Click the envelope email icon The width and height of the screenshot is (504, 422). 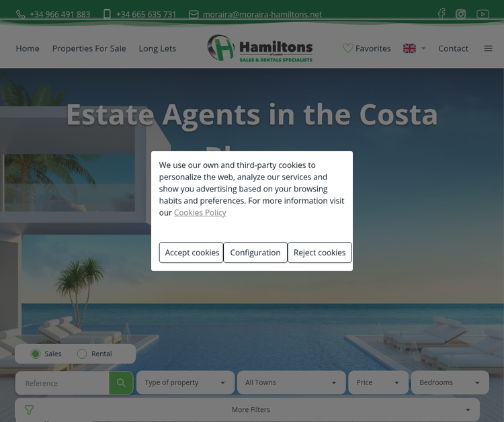click(x=194, y=15)
